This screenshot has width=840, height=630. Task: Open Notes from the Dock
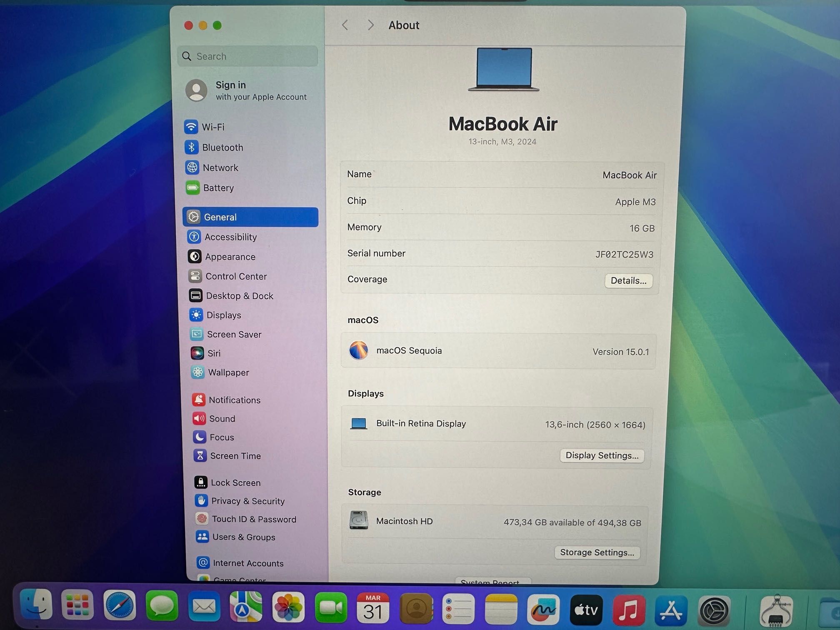coord(501,609)
